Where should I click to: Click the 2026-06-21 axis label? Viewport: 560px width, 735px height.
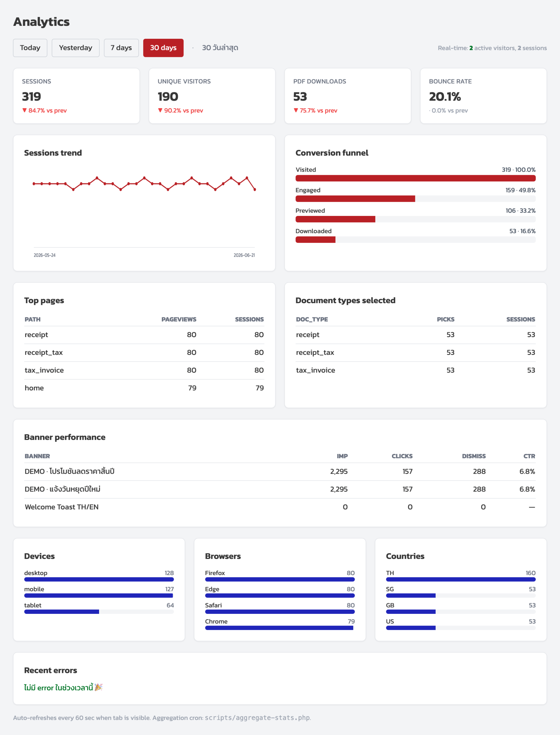click(244, 255)
